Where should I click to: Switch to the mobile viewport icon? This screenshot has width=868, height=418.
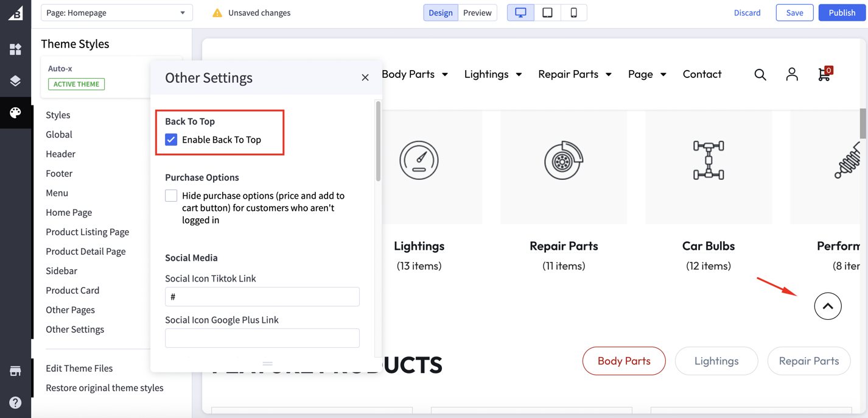(573, 13)
